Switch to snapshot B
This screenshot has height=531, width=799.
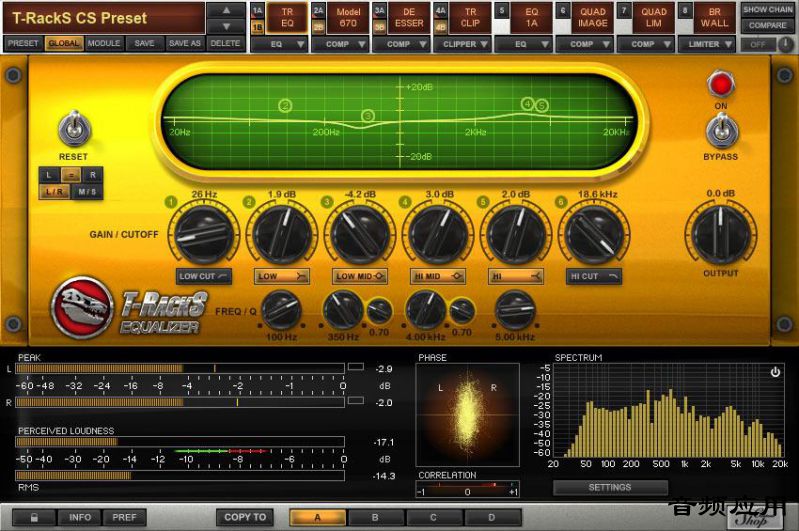pos(375,518)
